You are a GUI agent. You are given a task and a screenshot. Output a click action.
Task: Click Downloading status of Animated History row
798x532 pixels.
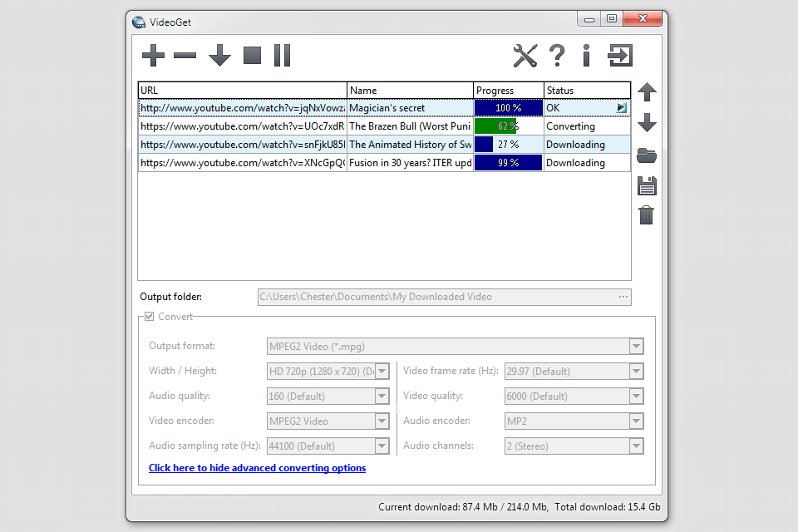pyautogui.click(x=588, y=145)
